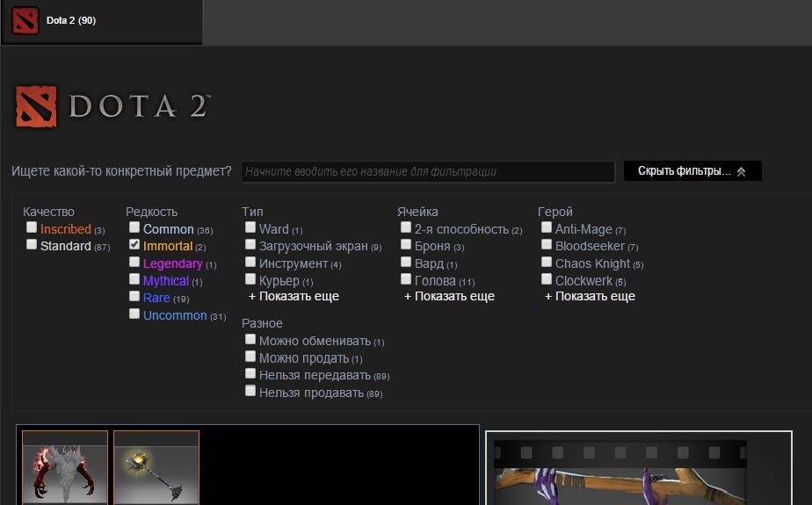The image size is (812, 505).
Task: Expand more types with Показать еще under Тип
Action: coord(294,297)
